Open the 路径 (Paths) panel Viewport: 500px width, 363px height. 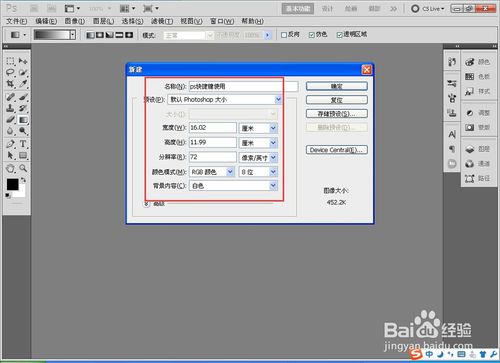click(x=478, y=178)
